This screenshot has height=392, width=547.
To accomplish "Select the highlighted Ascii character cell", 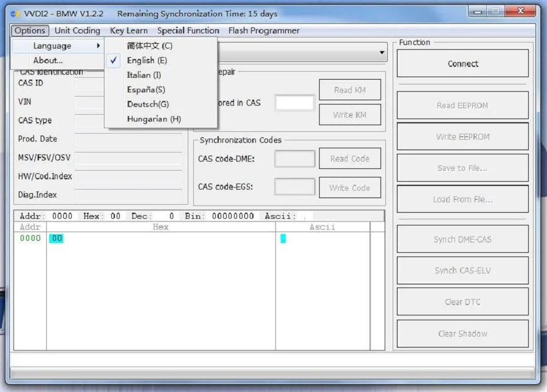I will [283, 239].
